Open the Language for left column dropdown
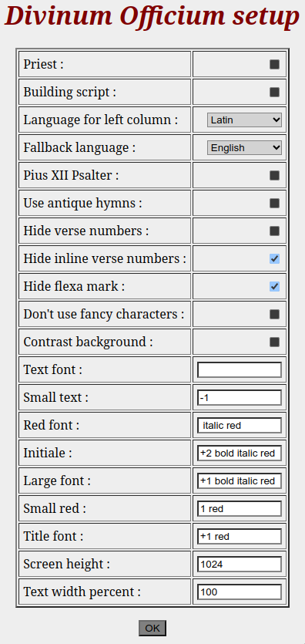 (244, 120)
